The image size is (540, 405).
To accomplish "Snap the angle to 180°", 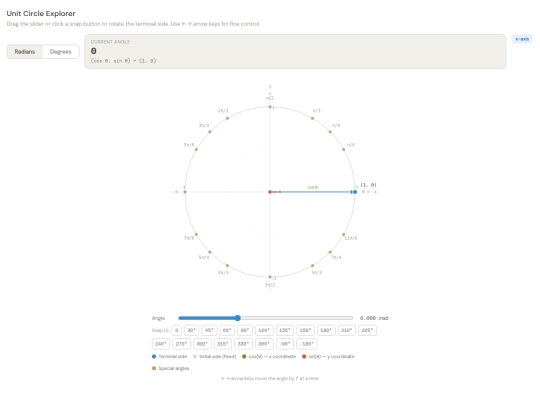I will point(326,330).
